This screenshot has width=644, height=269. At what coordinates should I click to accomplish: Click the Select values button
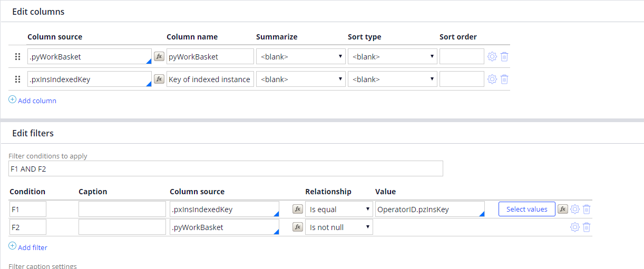(526, 209)
